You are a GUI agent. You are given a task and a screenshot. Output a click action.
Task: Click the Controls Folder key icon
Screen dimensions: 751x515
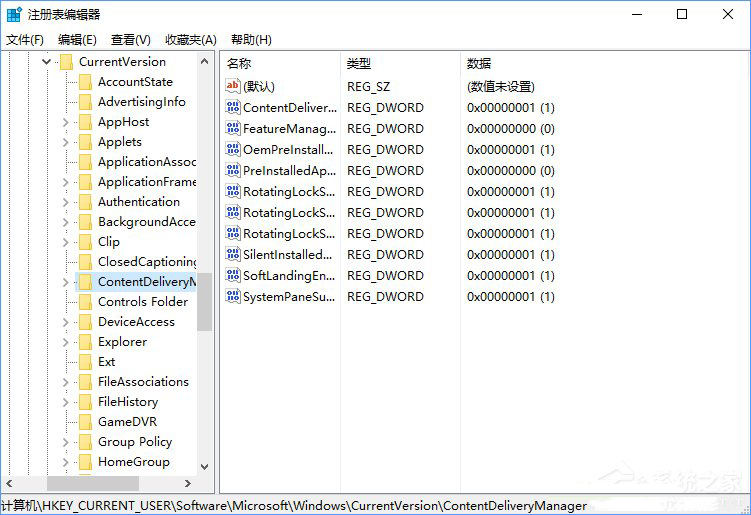[85, 302]
